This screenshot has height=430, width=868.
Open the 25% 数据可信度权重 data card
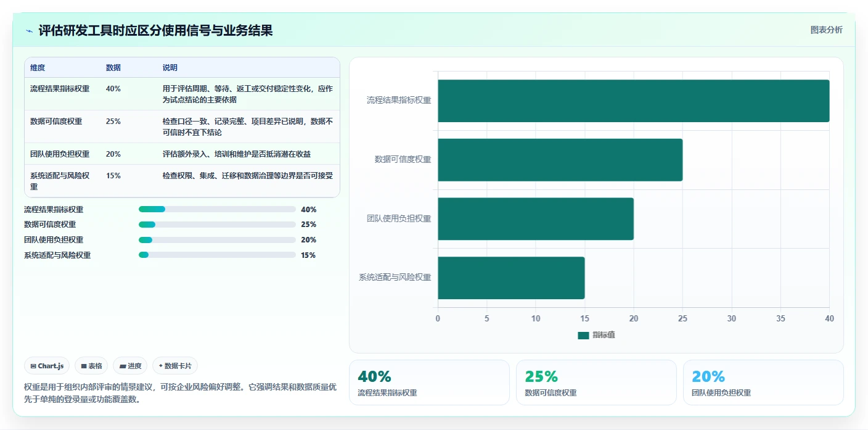pos(596,382)
